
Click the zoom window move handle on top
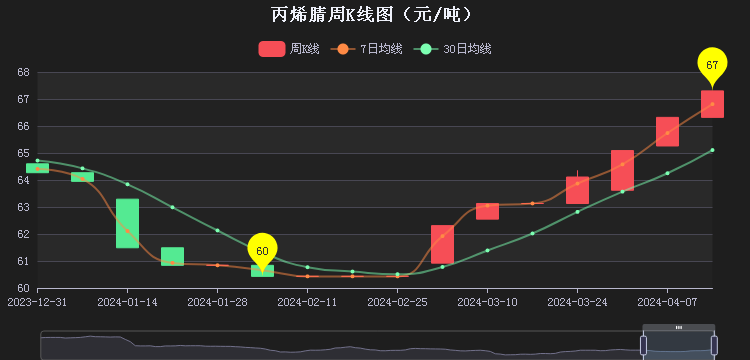click(x=679, y=327)
